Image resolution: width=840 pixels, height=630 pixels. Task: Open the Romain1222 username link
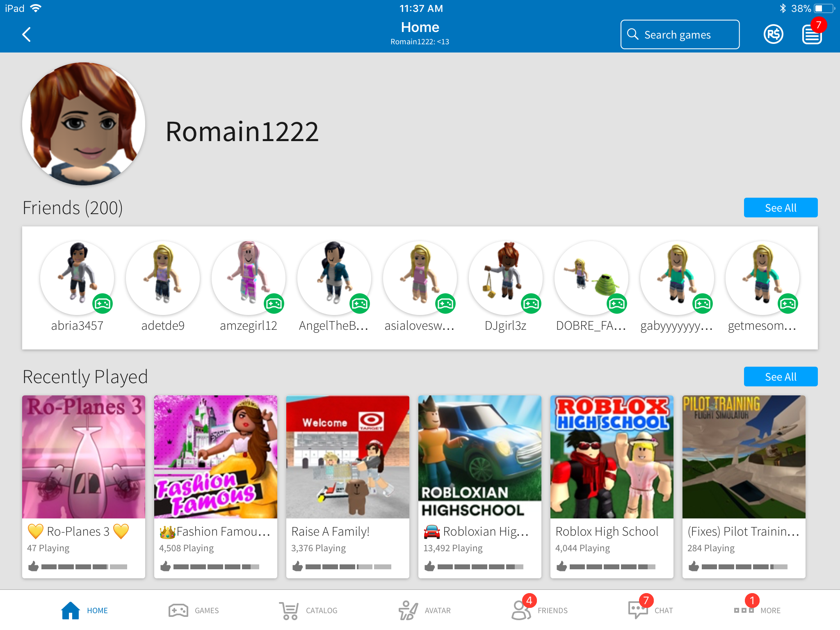point(242,132)
